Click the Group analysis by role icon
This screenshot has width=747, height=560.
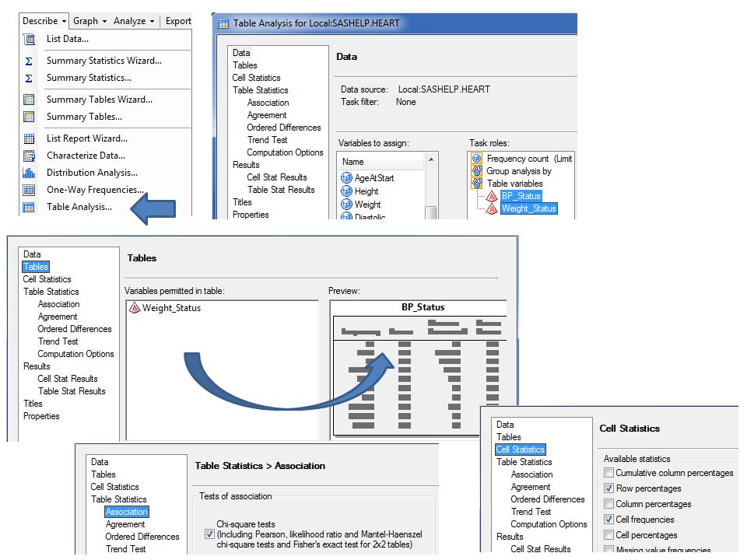(476, 171)
